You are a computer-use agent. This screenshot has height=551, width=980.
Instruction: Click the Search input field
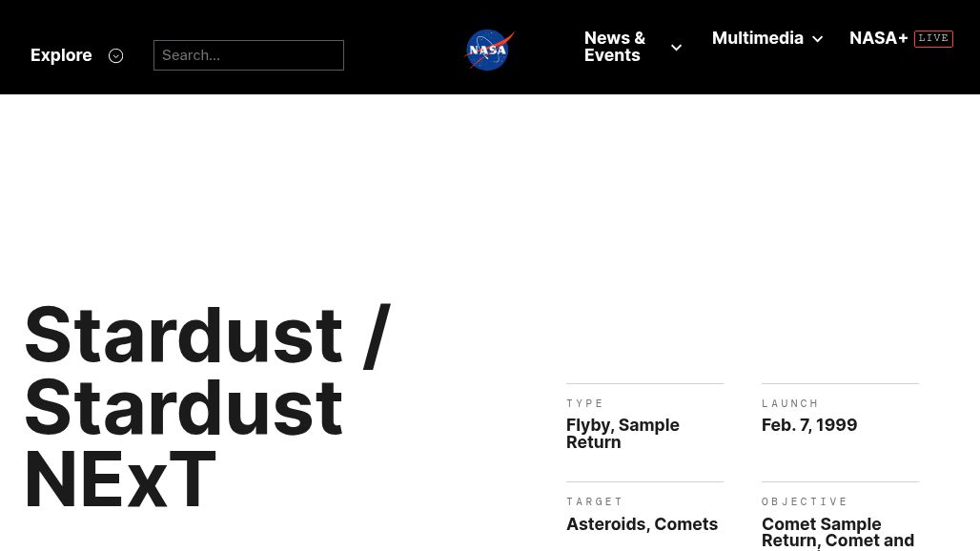pos(248,55)
